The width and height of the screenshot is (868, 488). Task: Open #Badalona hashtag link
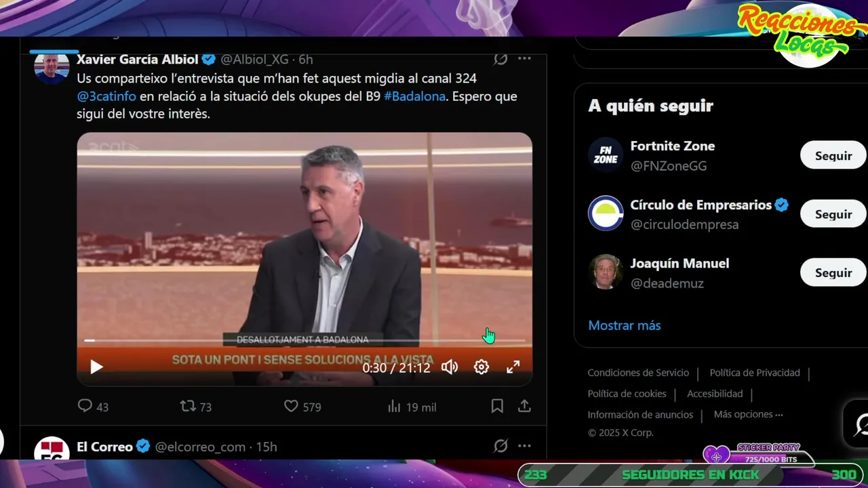click(x=414, y=96)
